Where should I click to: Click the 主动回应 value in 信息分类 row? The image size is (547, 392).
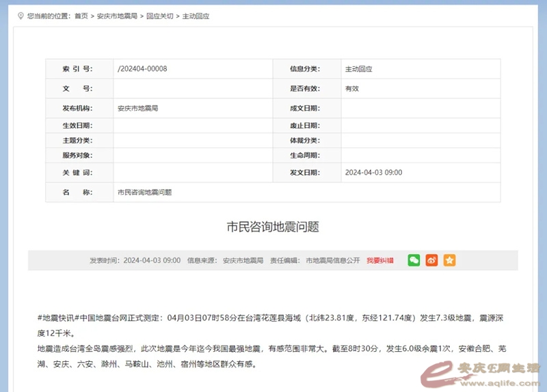(358, 69)
